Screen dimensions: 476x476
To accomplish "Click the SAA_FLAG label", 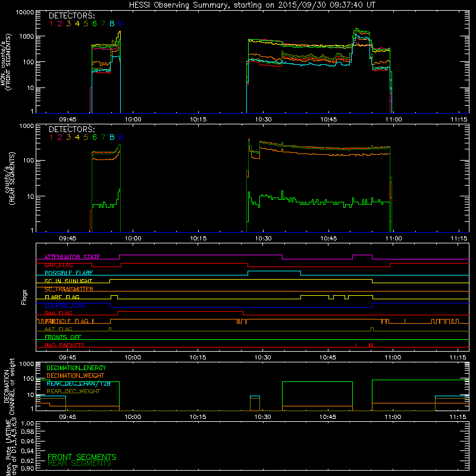I will (x=58, y=313).
